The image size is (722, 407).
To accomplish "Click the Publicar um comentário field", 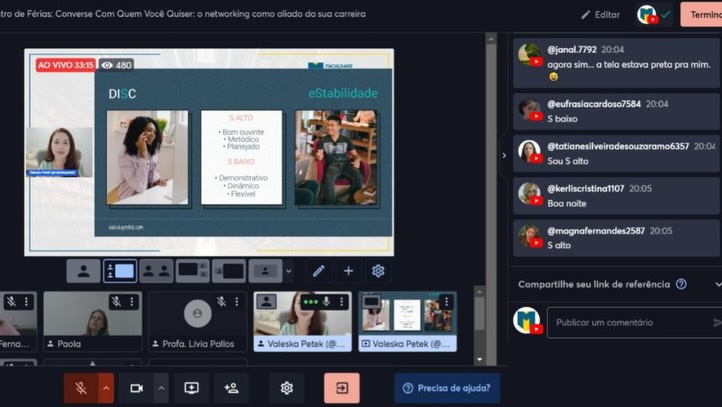I will [628, 322].
